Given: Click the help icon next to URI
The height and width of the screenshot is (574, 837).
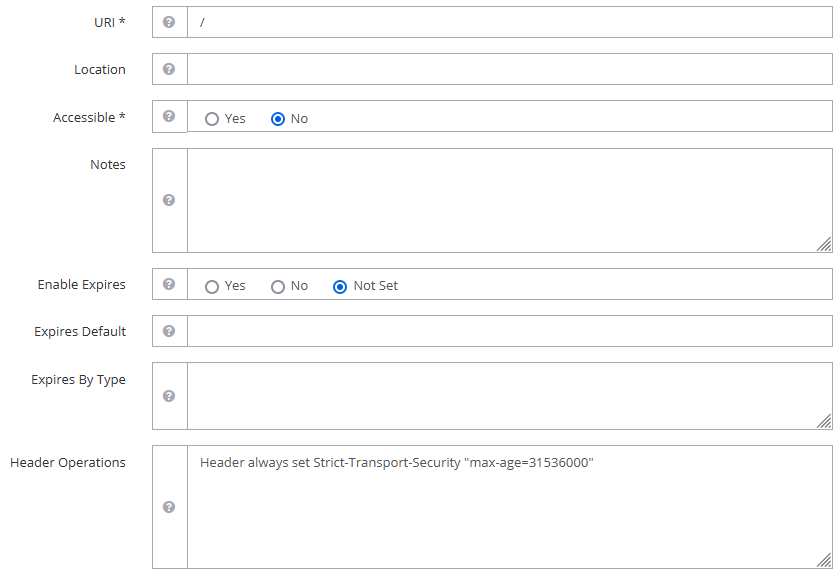Looking at the screenshot, I should [x=169, y=22].
